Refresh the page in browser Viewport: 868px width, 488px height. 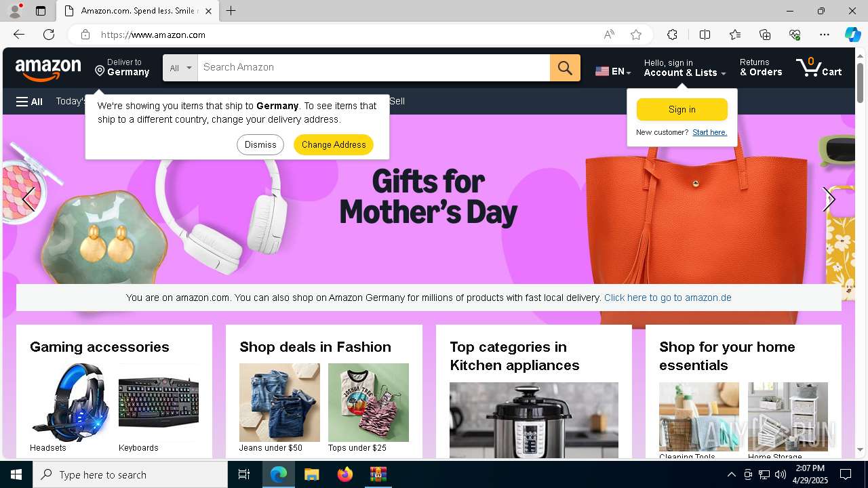pos(49,35)
